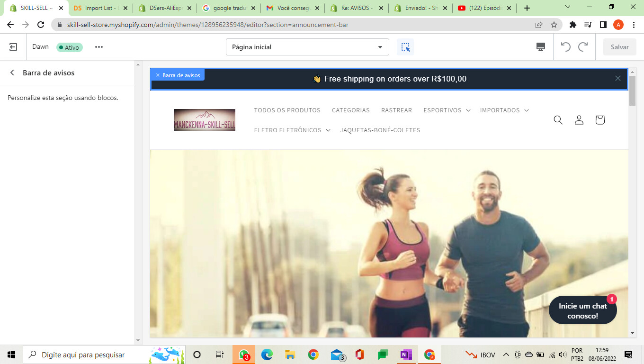The image size is (644, 364).
Task: Switch to the Gmail Você conseguiu tab
Action: (292, 8)
